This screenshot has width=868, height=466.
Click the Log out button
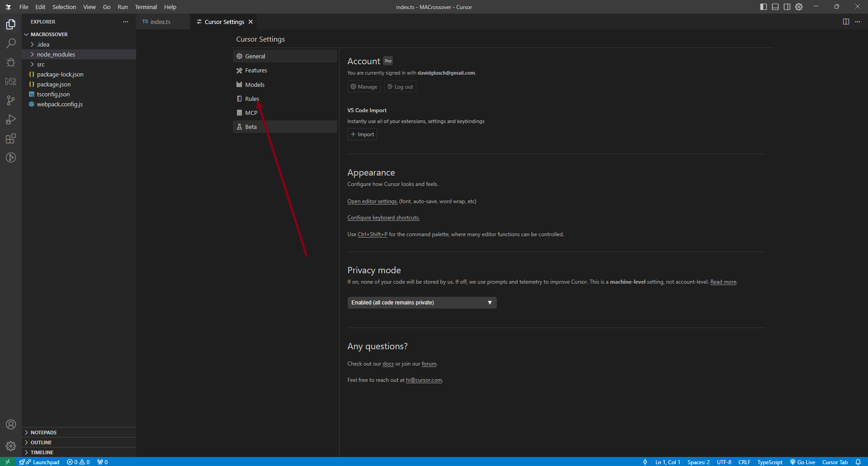(x=400, y=87)
